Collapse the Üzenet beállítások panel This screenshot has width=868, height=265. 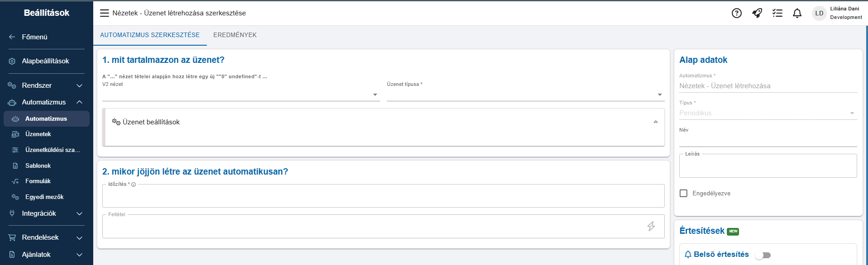click(x=655, y=122)
